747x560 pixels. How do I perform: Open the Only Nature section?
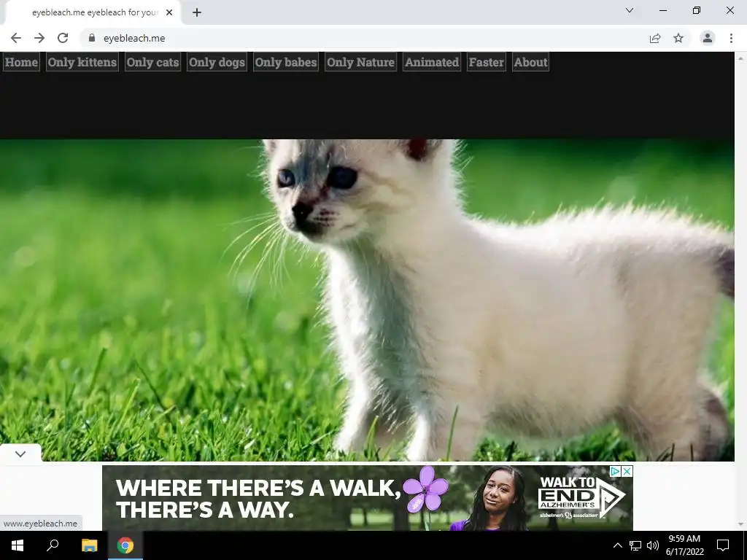(x=360, y=63)
